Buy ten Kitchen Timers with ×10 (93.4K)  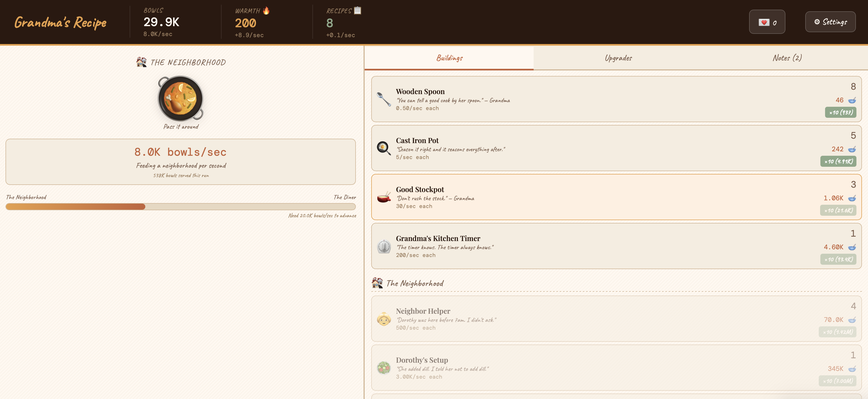click(838, 259)
